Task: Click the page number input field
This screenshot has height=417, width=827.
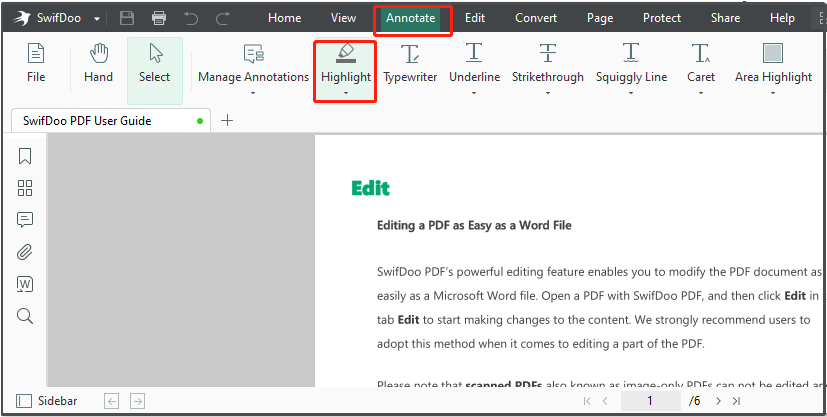Action: point(650,401)
